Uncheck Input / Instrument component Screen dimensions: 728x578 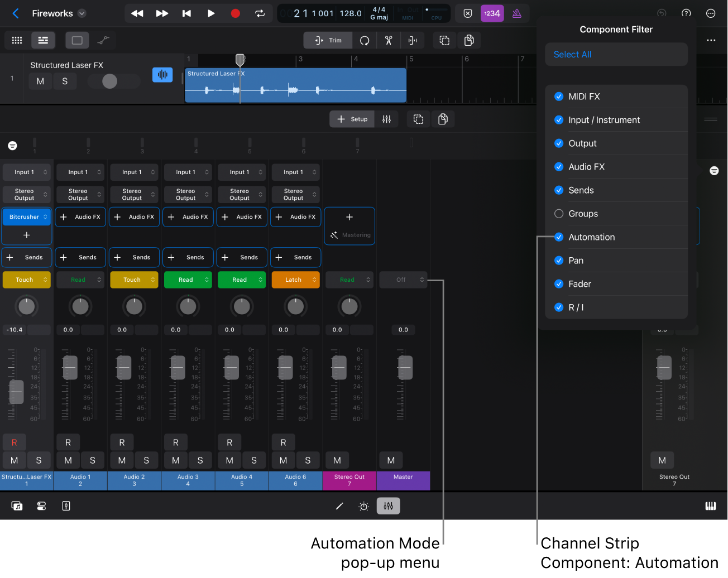pos(559,120)
